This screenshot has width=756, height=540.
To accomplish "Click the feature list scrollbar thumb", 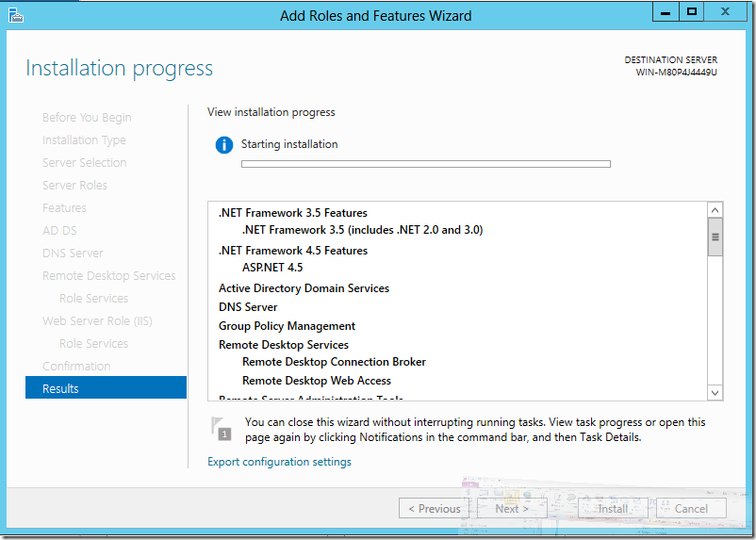I will click(x=715, y=237).
